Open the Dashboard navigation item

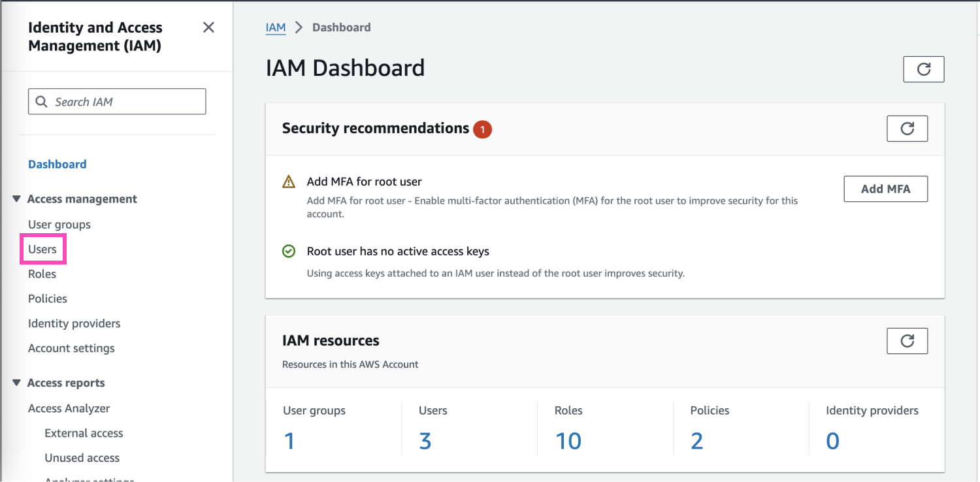(57, 164)
